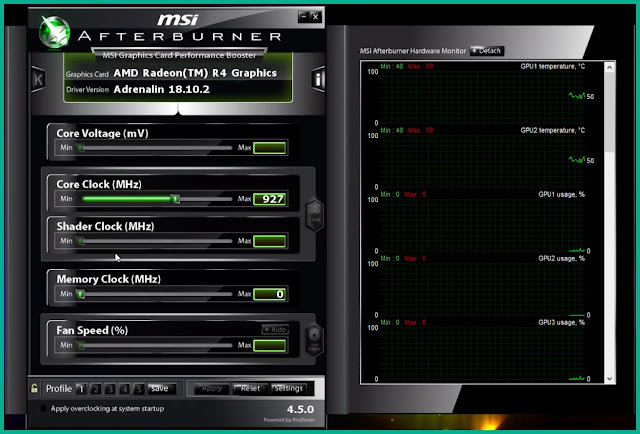Screen dimensions: 640x434
Task: Open Kombustor via the K icon
Action: pyautogui.click(x=38, y=79)
